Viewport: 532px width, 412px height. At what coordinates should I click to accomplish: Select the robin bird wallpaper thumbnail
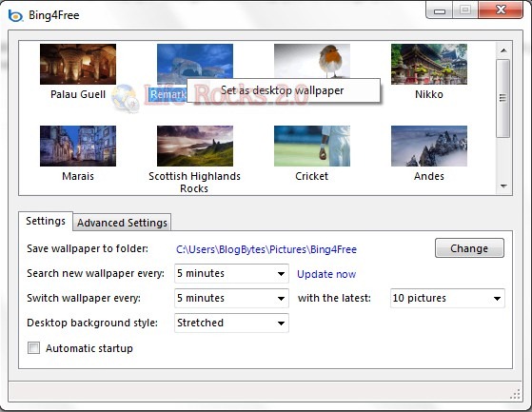pyautogui.click(x=312, y=61)
